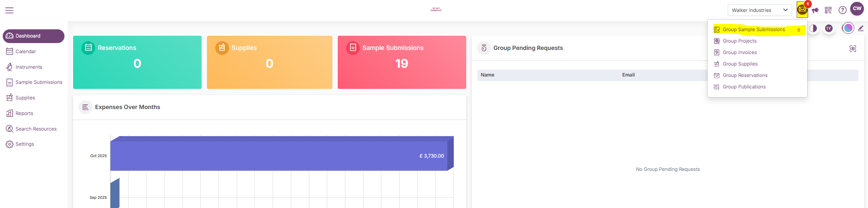Image resolution: width=868 pixels, height=208 pixels.
Task: Click the envelope notifications icon
Action: [802, 10]
